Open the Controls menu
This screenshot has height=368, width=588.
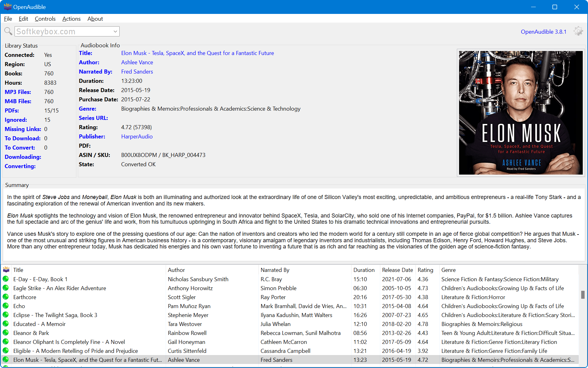(x=45, y=19)
